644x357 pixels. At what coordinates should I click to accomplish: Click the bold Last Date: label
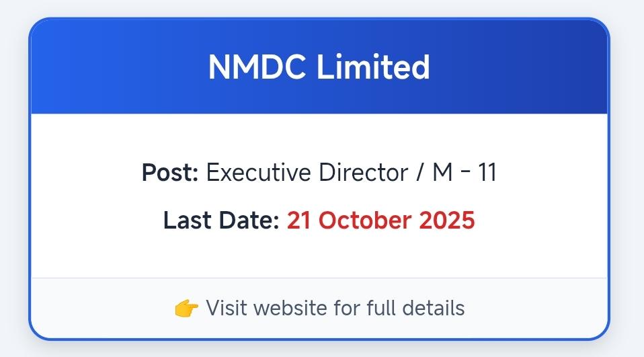pos(221,221)
